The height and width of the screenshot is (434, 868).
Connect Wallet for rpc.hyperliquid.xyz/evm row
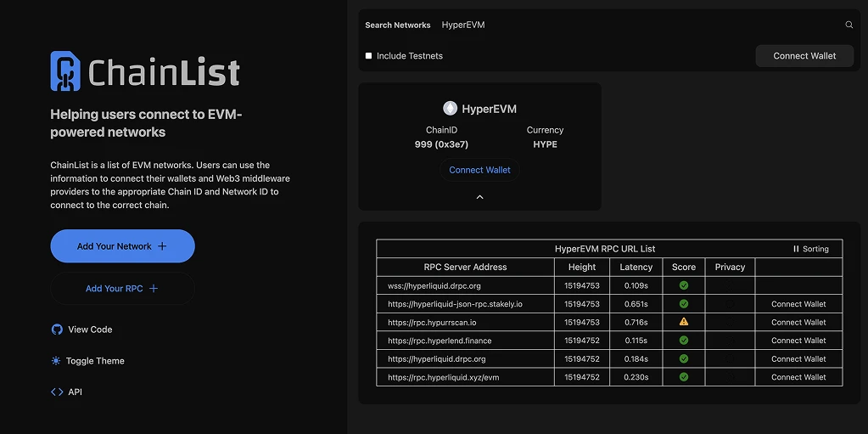point(798,377)
